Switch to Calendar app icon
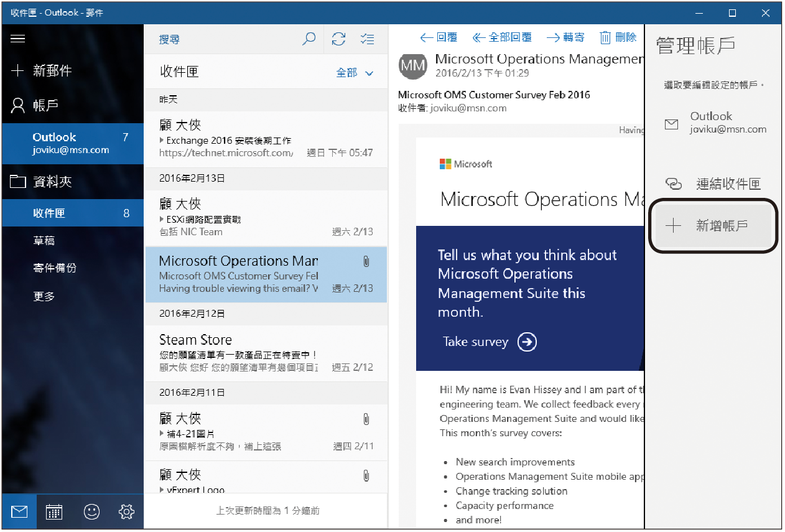The height and width of the screenshot is (532, 785). (54, 512)
